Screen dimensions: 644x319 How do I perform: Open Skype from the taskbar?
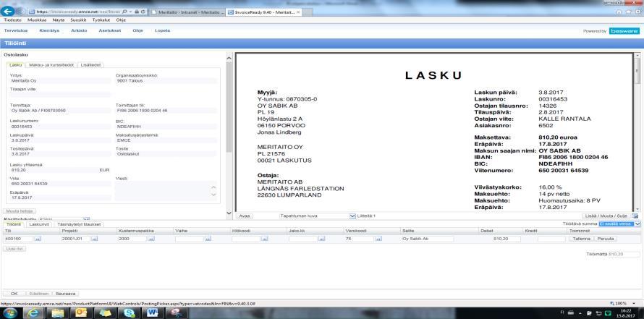(x=129, y=313)
